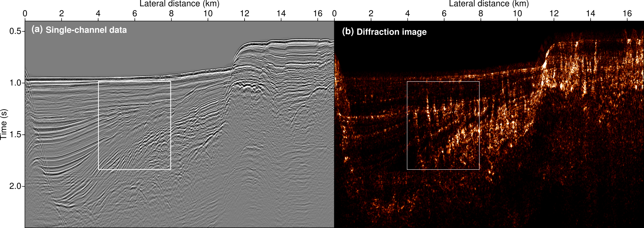Click the 1.5 tick label on time axis
This screenshot has width=644, height=228.
15,135
